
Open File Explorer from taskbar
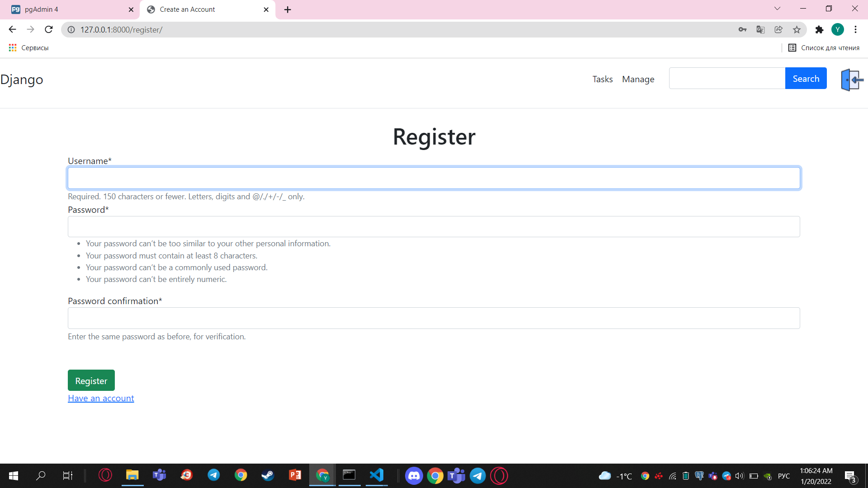coord(132,475)
